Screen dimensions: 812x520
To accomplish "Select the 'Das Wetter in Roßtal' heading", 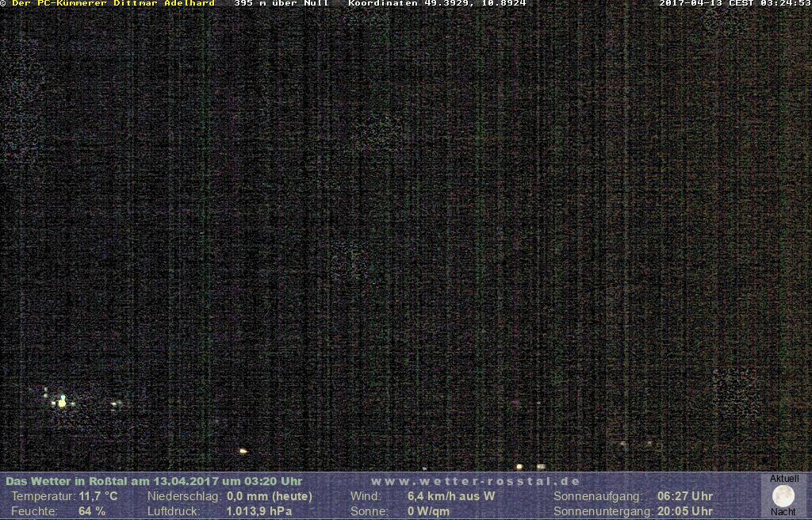I will pyautogui.click(x=154, y=481).
